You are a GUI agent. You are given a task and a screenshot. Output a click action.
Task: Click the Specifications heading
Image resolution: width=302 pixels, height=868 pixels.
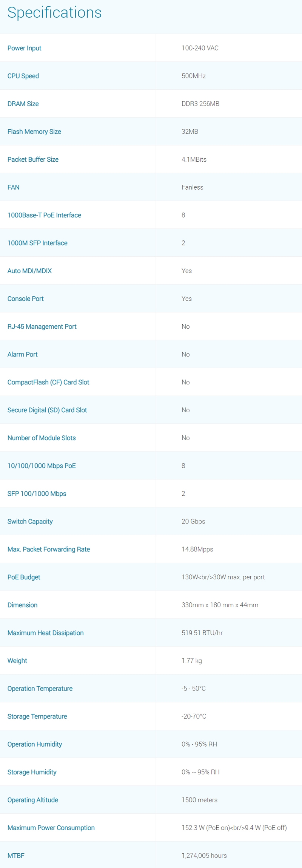point(54,13)
